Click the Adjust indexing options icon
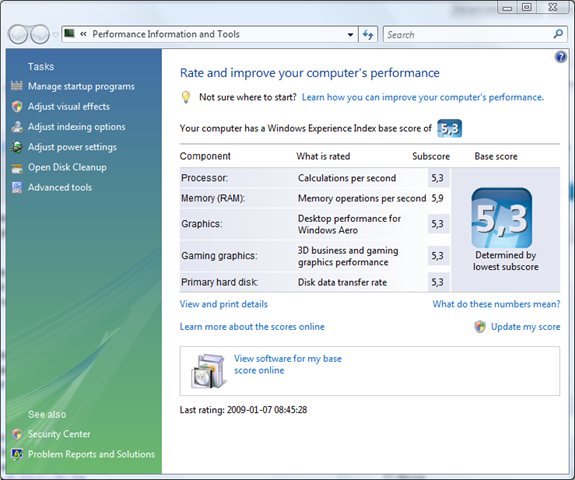Viewport: 575px width, 480px height. coord(17,127)
